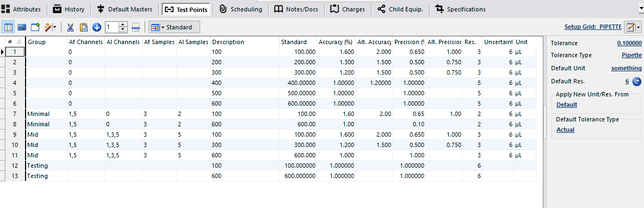Click the Standard column header
This screenshot has width=644, height=208.
tap(298, 42)
